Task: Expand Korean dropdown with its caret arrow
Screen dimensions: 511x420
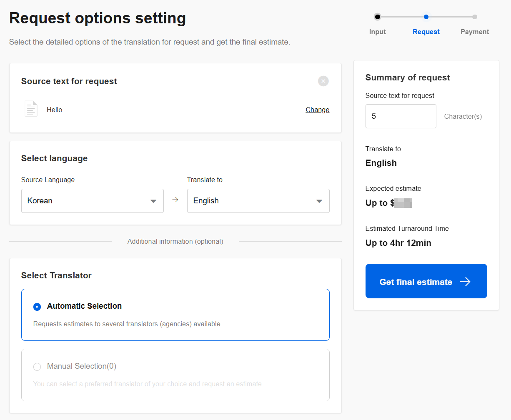Action: 153,201
